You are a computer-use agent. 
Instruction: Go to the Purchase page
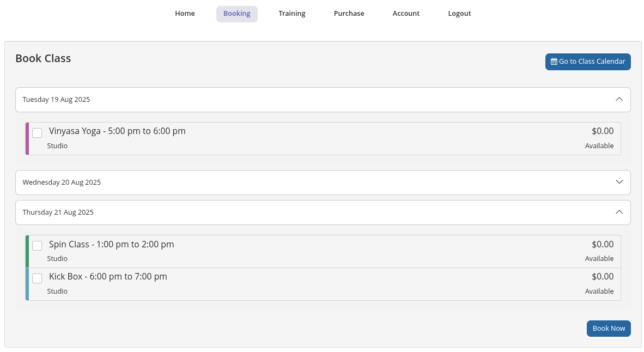[x=349, y=14]
